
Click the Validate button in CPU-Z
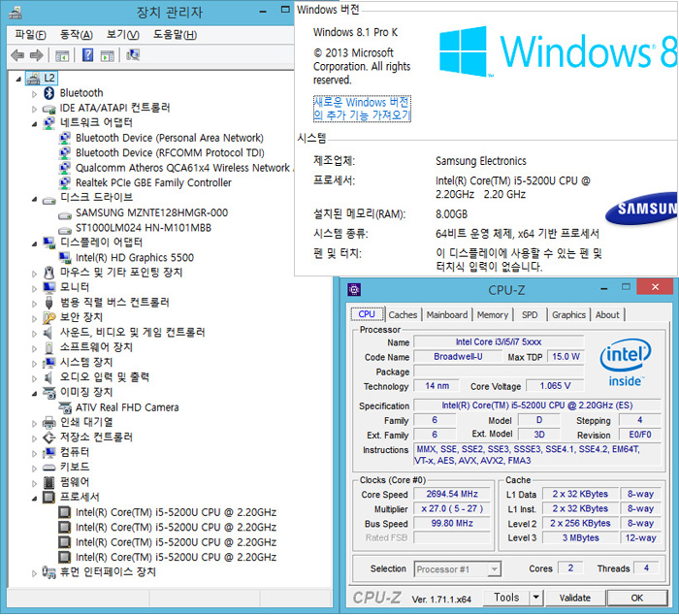(x=574, y=599)
